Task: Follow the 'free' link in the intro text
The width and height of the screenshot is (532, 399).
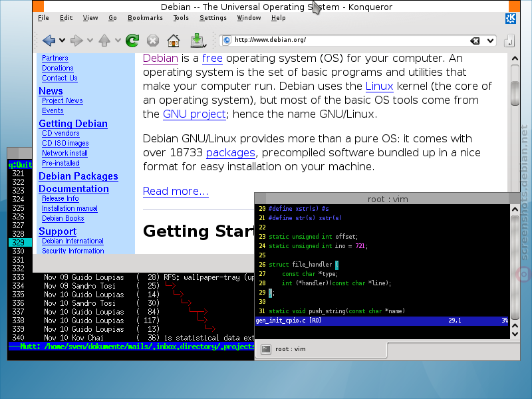Action: click(x=212, y=58)
